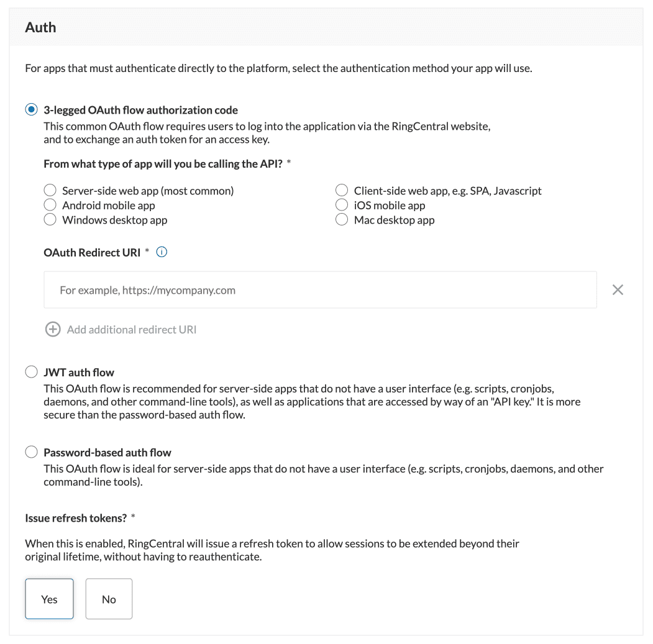
Task: Click Add additional redirect URI link
Action: click(132, 330)
